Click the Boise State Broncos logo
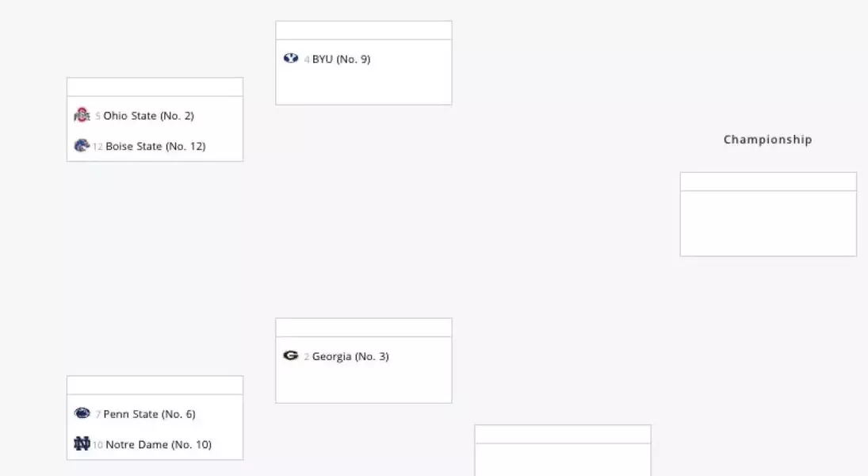The height and width of the screenshot is (476, 868). point(82,145)
